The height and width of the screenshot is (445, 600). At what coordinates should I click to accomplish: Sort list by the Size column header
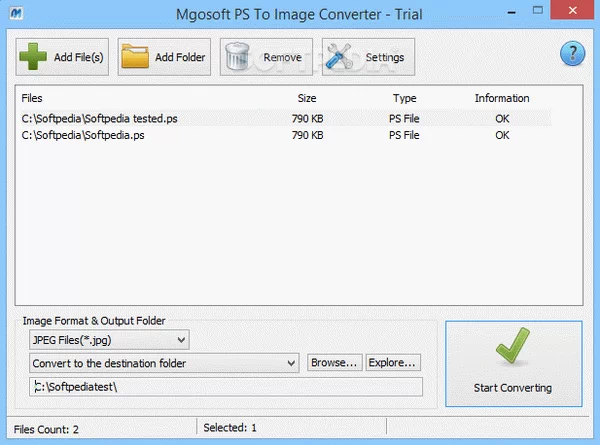(x=307, y=99)
